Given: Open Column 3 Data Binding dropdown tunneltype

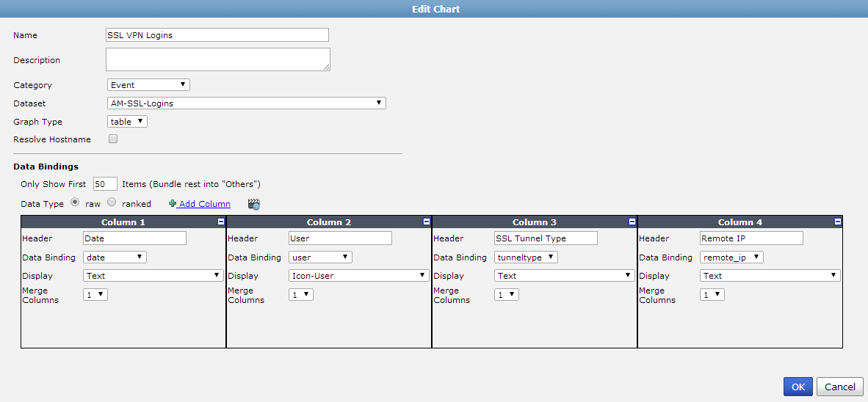Looking at the screenshot, I should (526, 257).
